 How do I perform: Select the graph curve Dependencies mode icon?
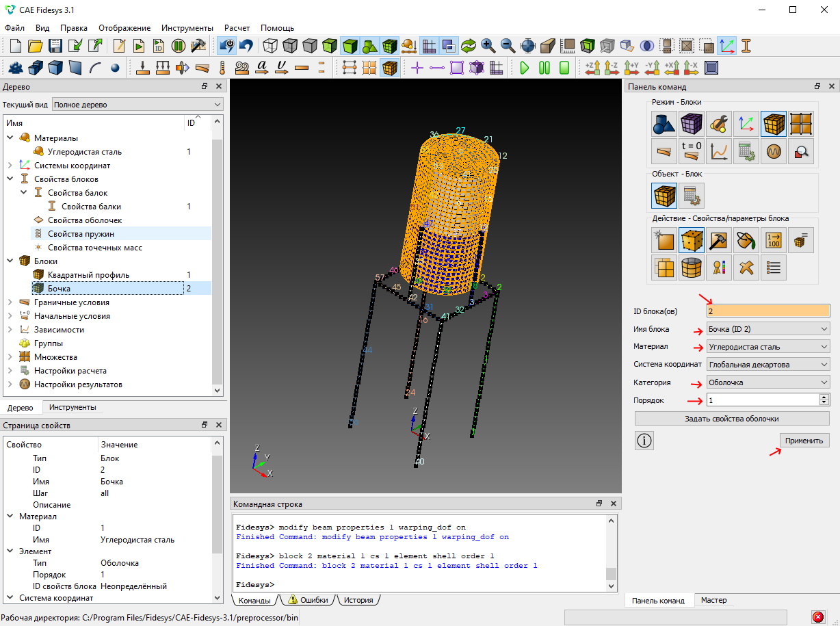coord(719,151)
